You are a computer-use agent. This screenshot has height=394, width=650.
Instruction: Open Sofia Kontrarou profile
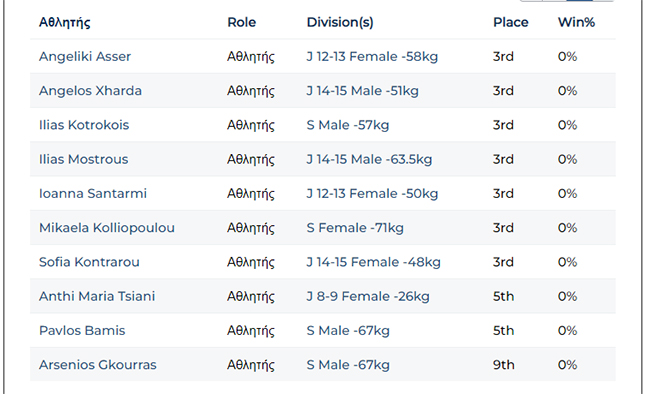tap(89, 262)
